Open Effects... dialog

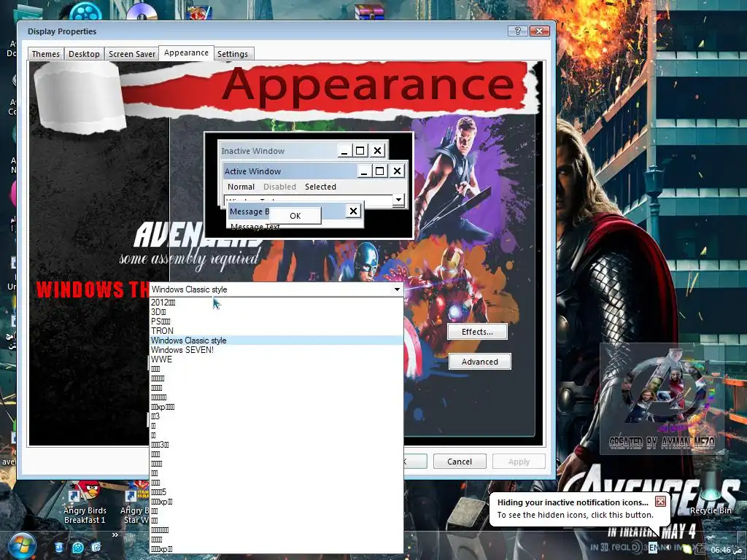click(477, 332)
